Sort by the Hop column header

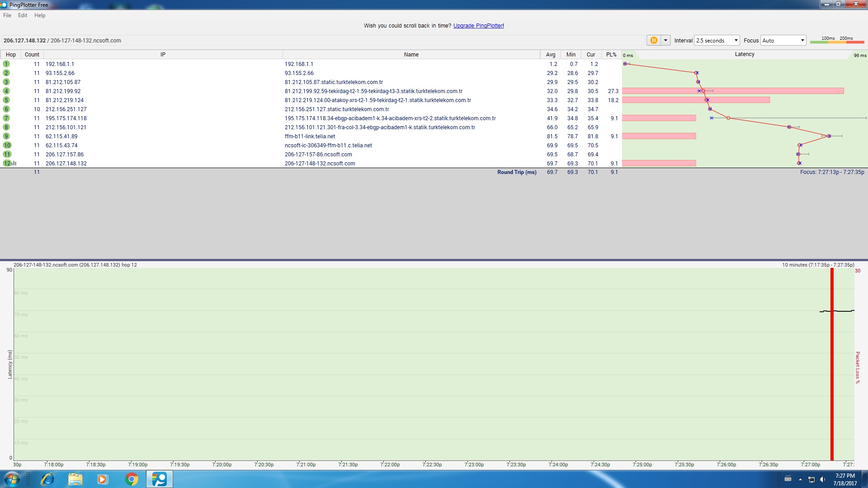[x=11, y=55]
